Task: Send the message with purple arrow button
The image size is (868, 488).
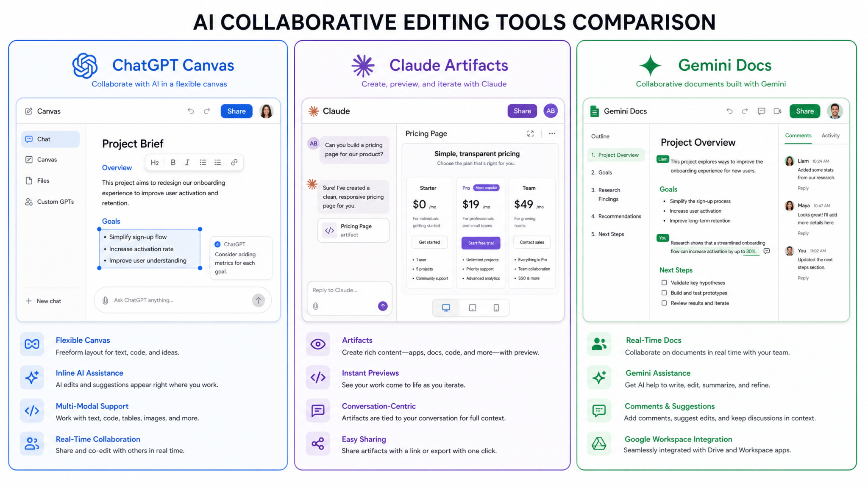Action: tap(383, 306)
